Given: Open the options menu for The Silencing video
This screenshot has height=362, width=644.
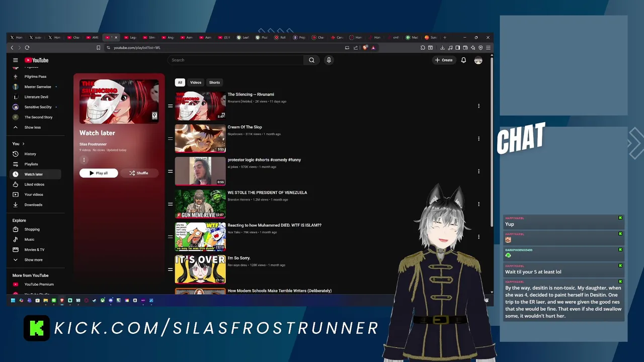Looking at the screenshot, I should pos(478,106).
